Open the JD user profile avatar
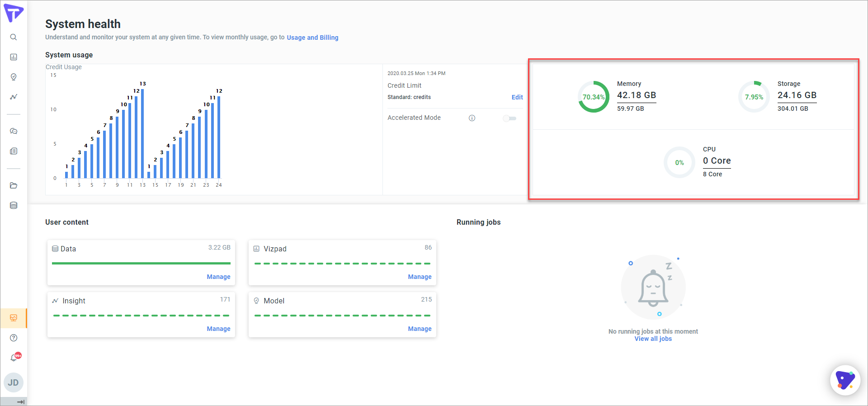Image resolution: width=868 pixels, height=406 pixels. [14, 382]
